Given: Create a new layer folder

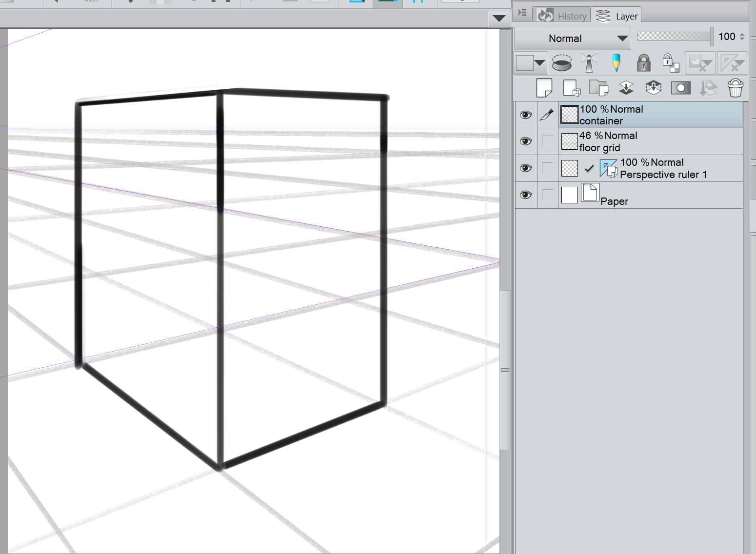Looking at the screenshot, I should click(598, 88).
